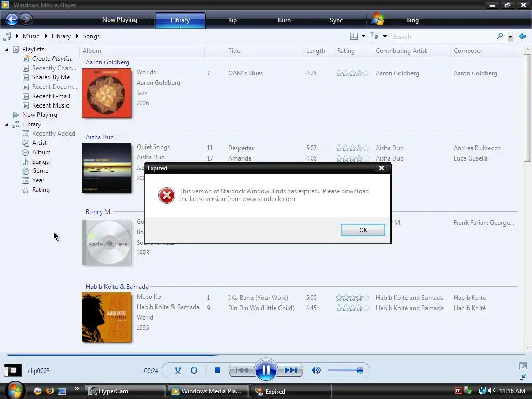Screen dimensions: 532x399
Task: Click the switch to compact mode icon
Action: (523, 377)
